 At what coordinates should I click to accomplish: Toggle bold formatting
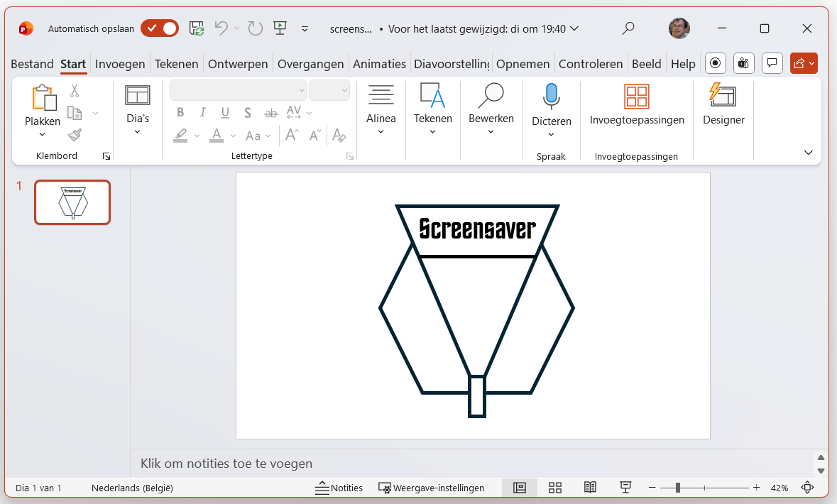point(180,112)
